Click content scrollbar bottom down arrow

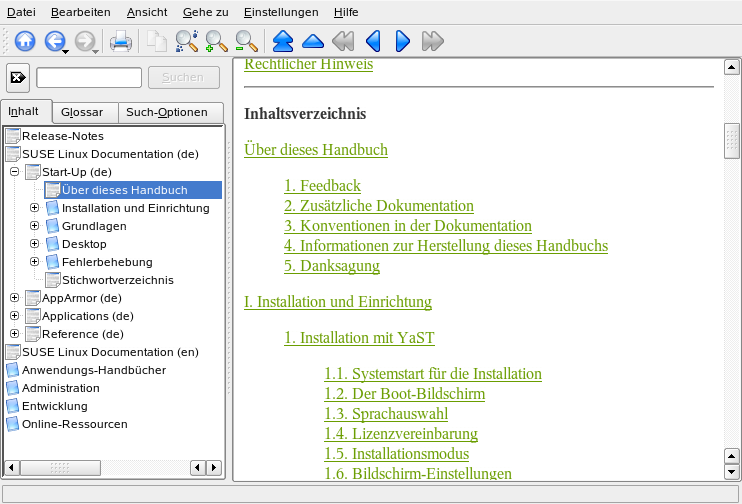pos(732,472)
